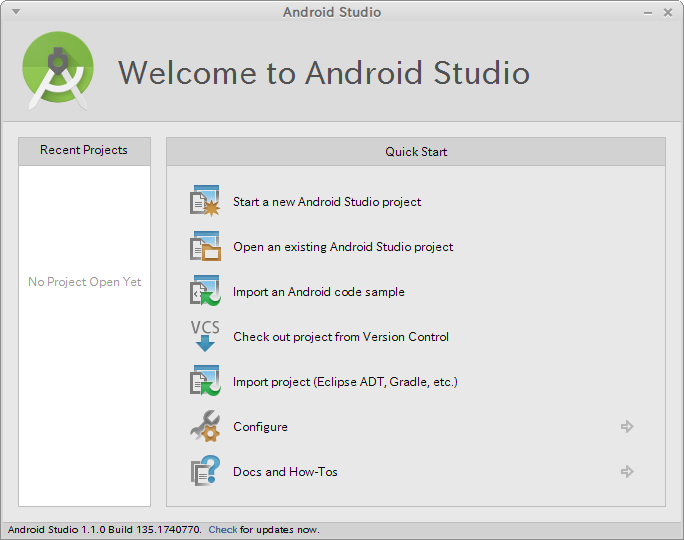684x540 pixels.
Task: Click the Android Studio title bar text
Action: coord(332,12)
